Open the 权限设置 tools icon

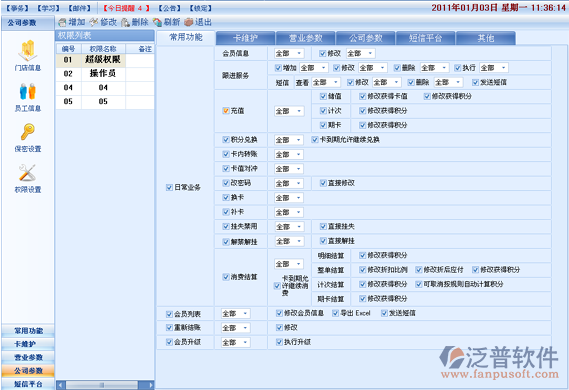point(28,173)
